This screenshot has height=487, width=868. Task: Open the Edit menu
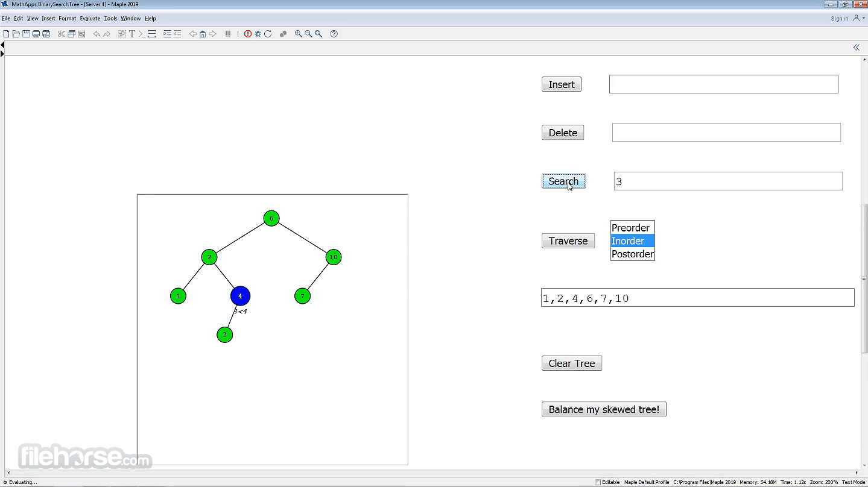[19, 19]
